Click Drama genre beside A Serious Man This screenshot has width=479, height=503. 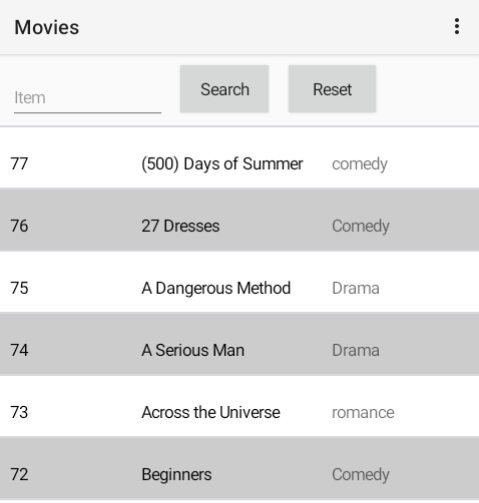[356, 350]
